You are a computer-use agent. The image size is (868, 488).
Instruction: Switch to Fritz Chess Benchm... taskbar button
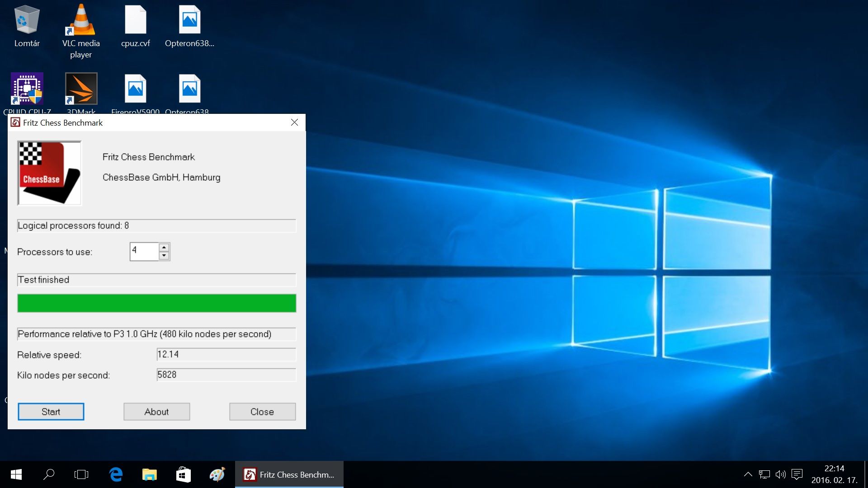point(289,474)
